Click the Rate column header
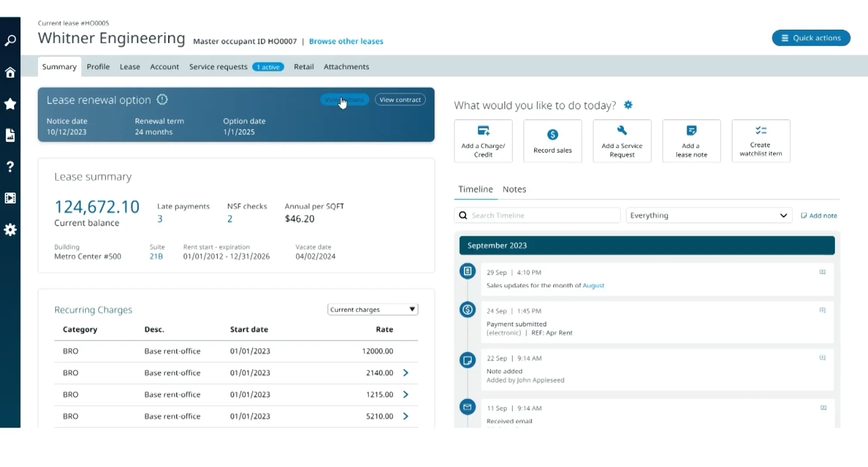Image resolution: width=868 pixels, height=467 pixels. 385,330
